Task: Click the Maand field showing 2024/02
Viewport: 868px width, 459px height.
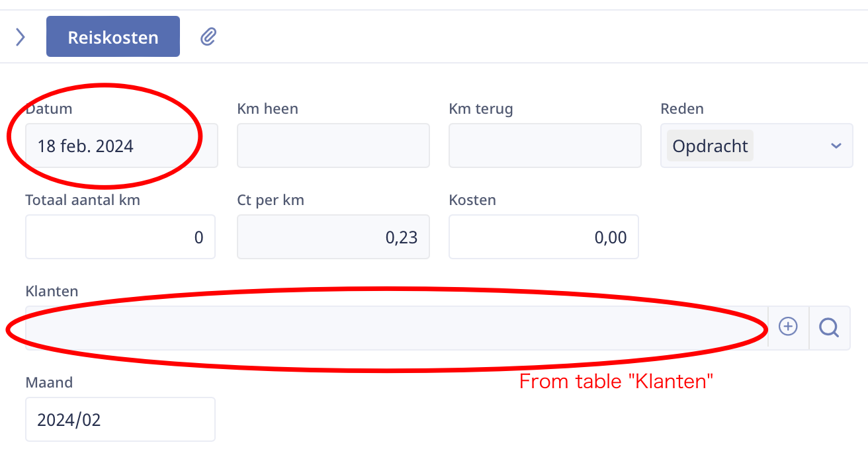Action: [120, 419]
